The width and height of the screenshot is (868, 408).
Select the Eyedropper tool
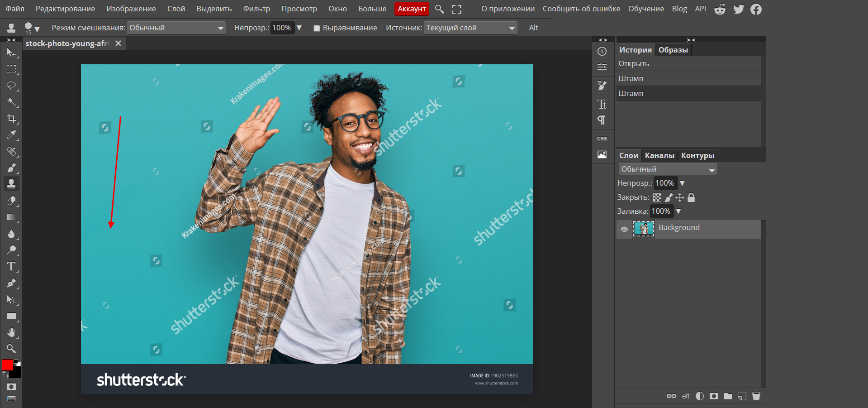click(x=11, y=135)
